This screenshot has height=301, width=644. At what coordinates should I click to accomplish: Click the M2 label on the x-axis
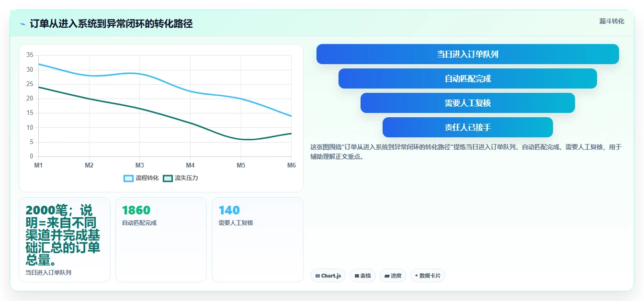[x=89, y=165]
